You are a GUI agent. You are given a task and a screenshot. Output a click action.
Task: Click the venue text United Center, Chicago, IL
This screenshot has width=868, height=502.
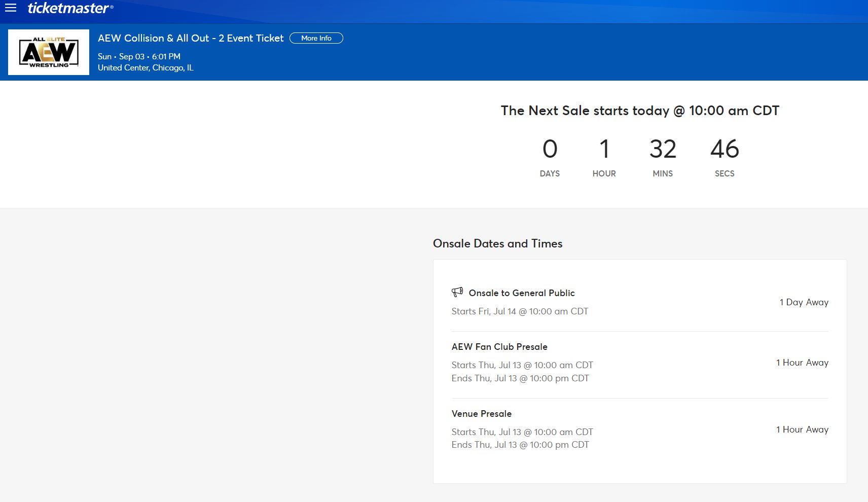146,67
